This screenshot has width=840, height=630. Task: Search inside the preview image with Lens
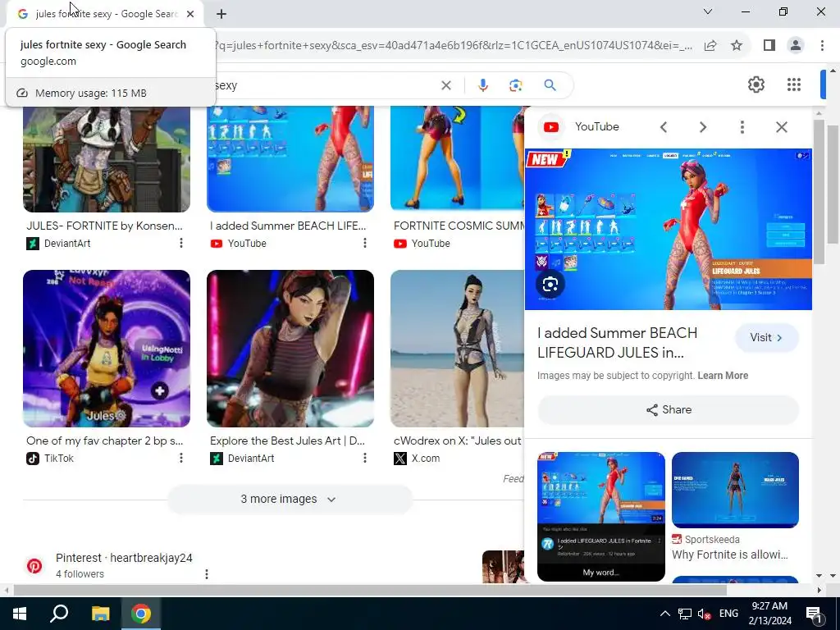[x=550, y=285]
